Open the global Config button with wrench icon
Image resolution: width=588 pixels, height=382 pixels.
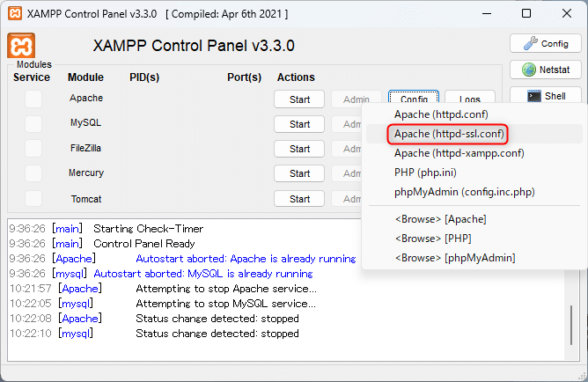coord(546,43)
